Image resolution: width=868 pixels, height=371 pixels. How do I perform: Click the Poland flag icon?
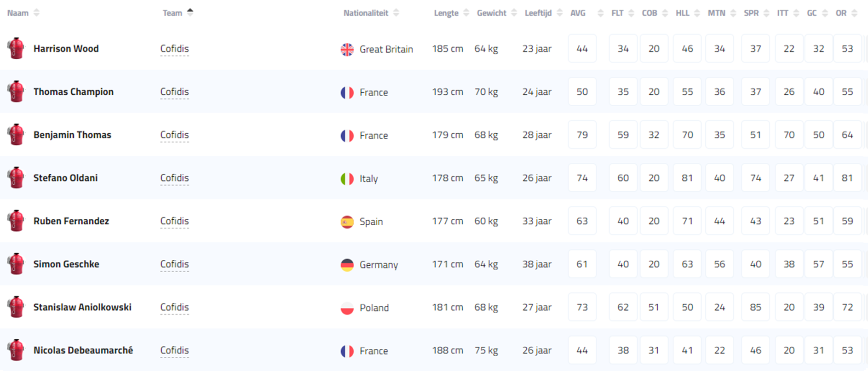347,308
